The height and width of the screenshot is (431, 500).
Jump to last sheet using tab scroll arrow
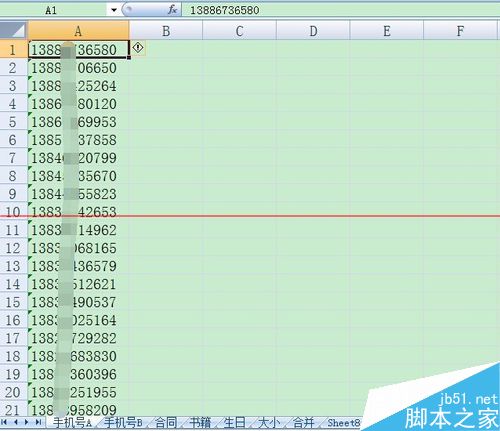point(38,422)
